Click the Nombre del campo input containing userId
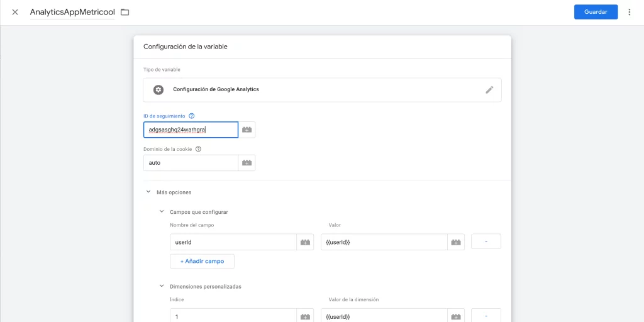This screenshot has width=644, height=322. click(233, 242)
